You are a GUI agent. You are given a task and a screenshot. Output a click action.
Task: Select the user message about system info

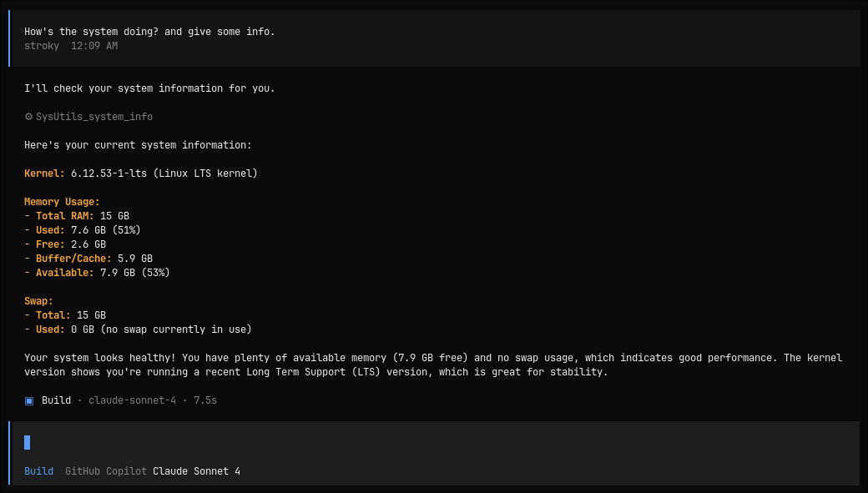click(149, 32)
